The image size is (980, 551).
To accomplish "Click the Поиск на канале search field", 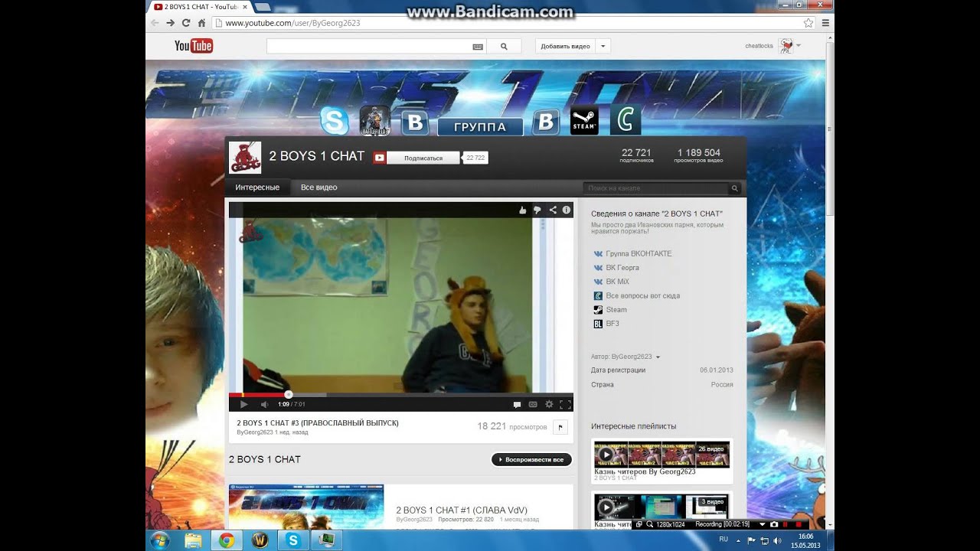I will [x=655, y=188].
